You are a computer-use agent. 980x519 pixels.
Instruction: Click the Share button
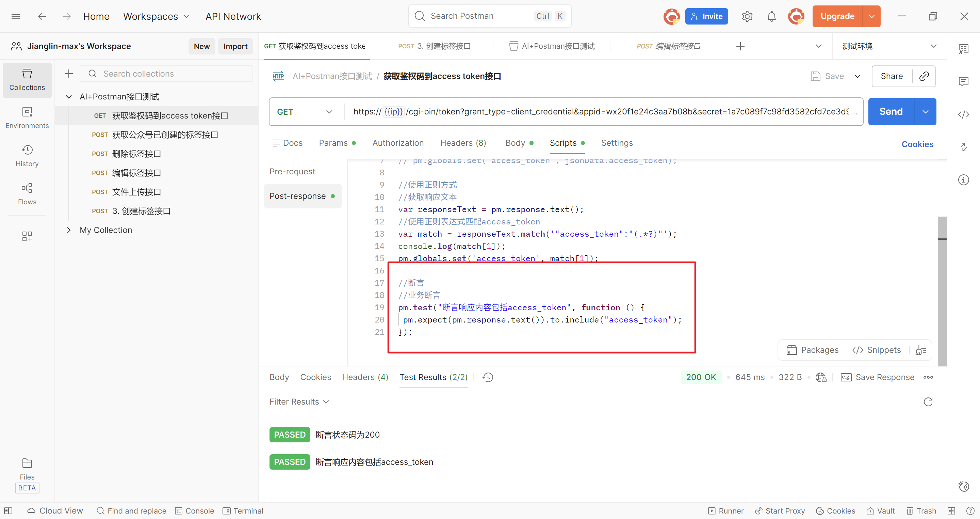pyautogui.click(x=892, y=76)
